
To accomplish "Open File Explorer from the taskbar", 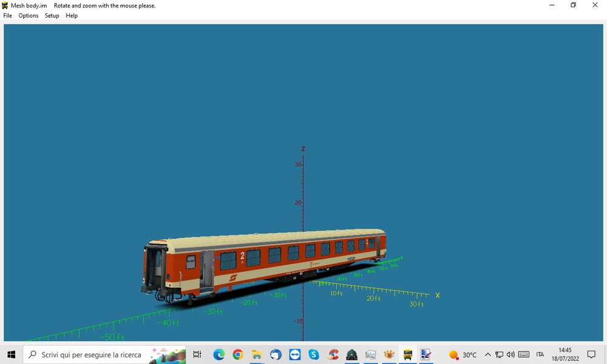I will coord(257,354).
